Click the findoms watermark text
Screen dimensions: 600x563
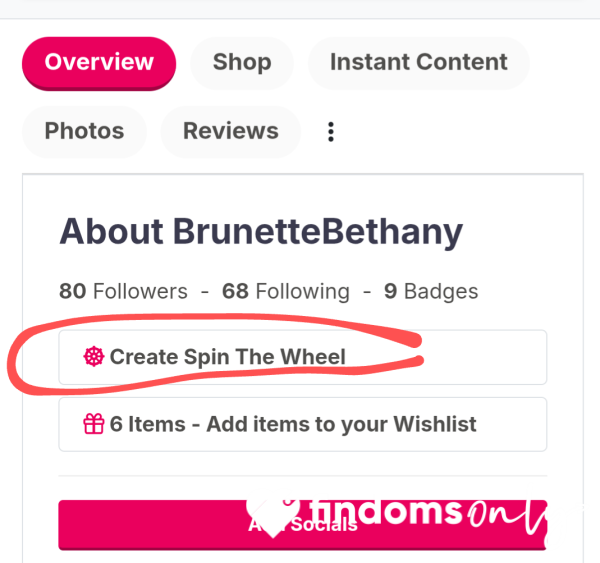tap(386, 511)
